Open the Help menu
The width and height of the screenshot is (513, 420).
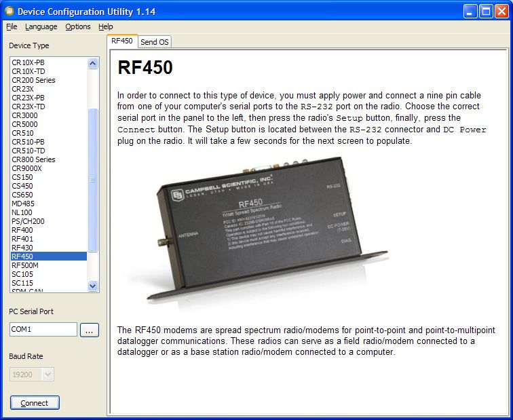(x=106, y=26)
